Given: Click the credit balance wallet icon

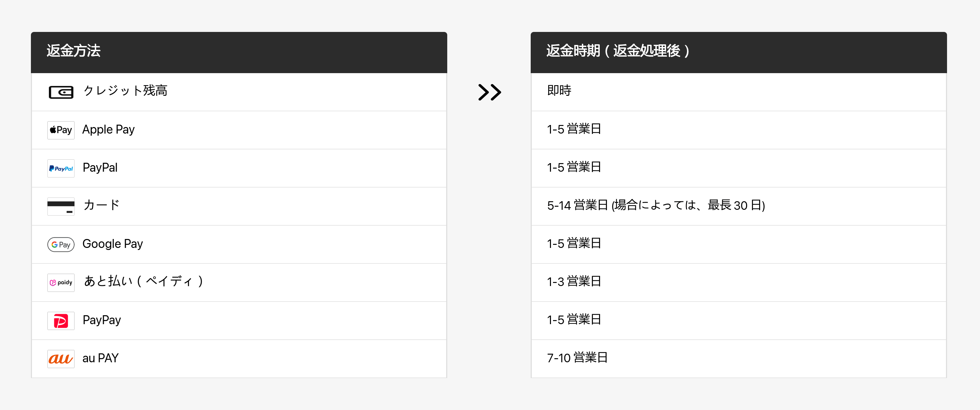Looking at the screenshot, I should 61,92.
